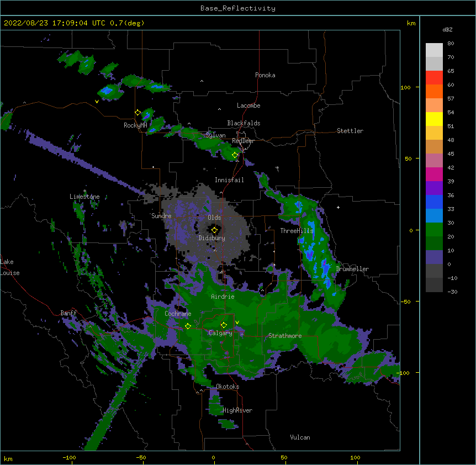Click the Innisfail city label
Viewport: 476px width, 465px height.
[x=229, y=180]
